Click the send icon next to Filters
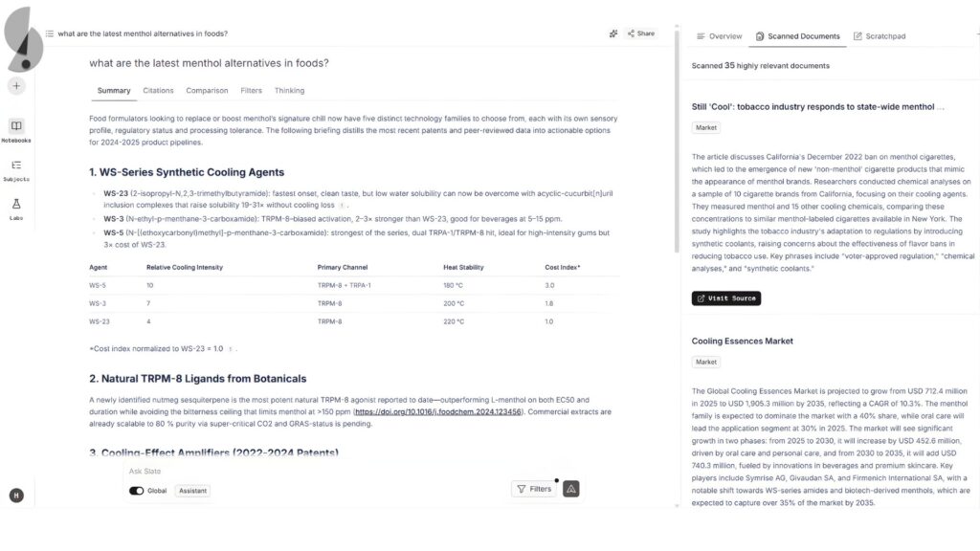This screenshot has width=980, height=551. (x=570, y=489)
